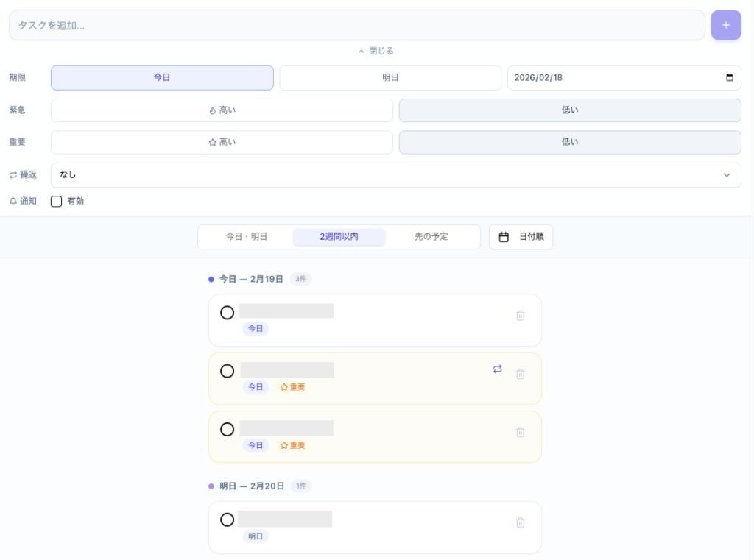Image resolution: width=754 pixels, height=560 pixels.
Task: Delete the task under 明日 — 2月20日
Action: click(520, 522)
